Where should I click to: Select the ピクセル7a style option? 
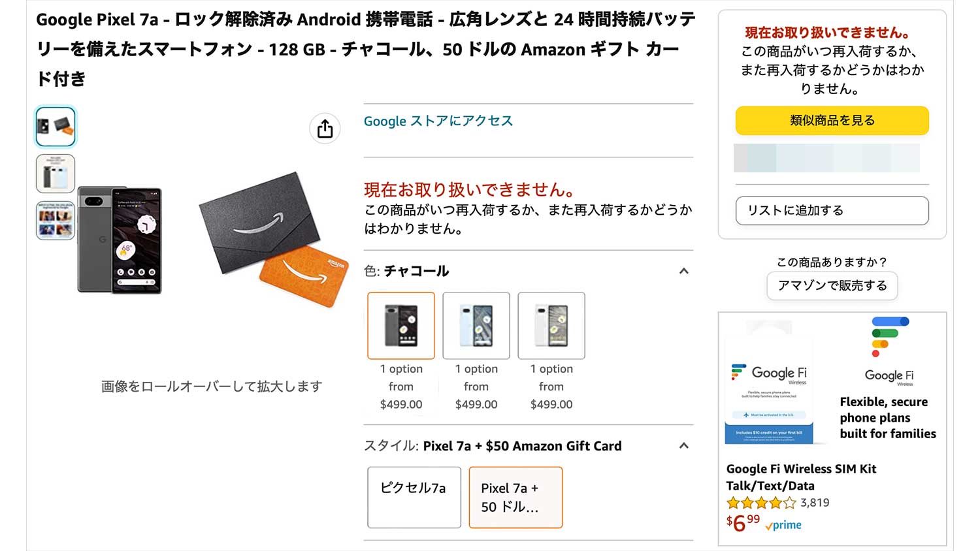click(x=414, y=497)
